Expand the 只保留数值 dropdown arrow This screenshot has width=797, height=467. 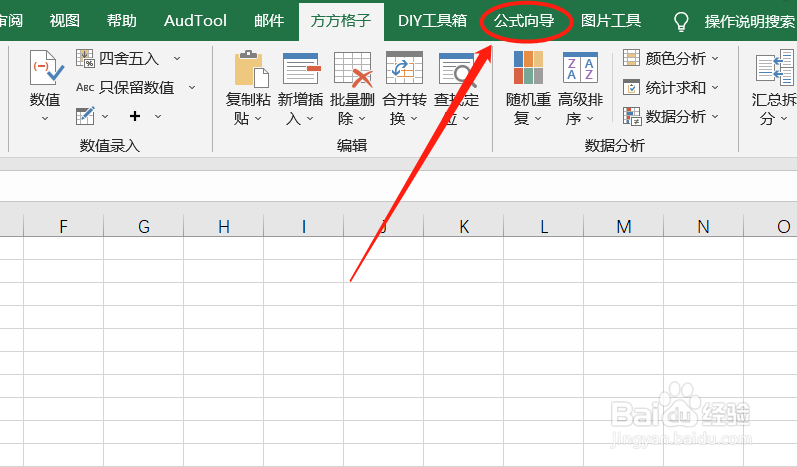coord(192,87)
